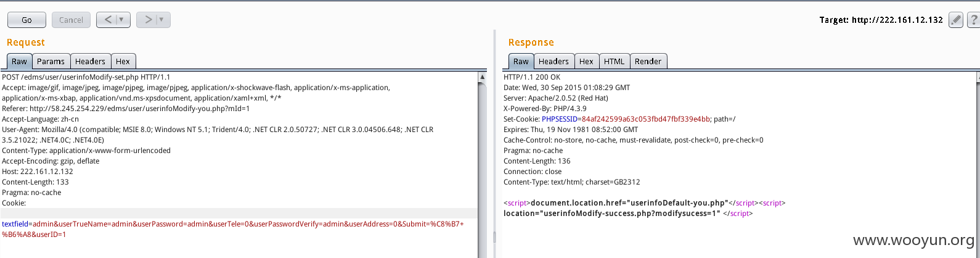980x258 pixels.
Task: Select the Request Raw tab
Action: point(19,61)
